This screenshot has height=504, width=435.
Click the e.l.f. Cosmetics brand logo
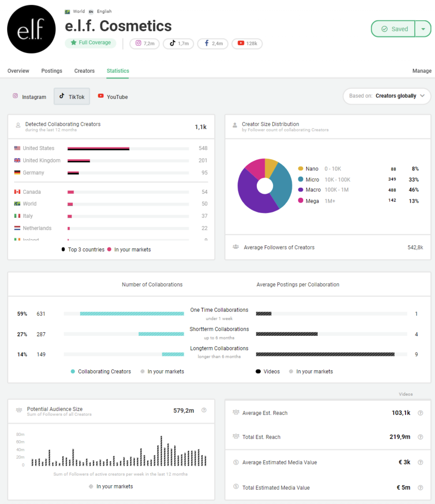click(31, 29)
